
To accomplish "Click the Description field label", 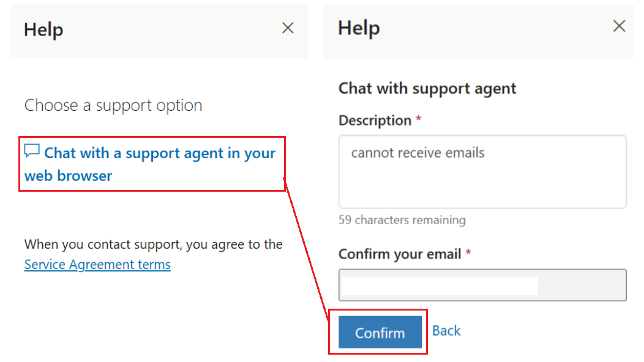I will click(x=375, y=121).
